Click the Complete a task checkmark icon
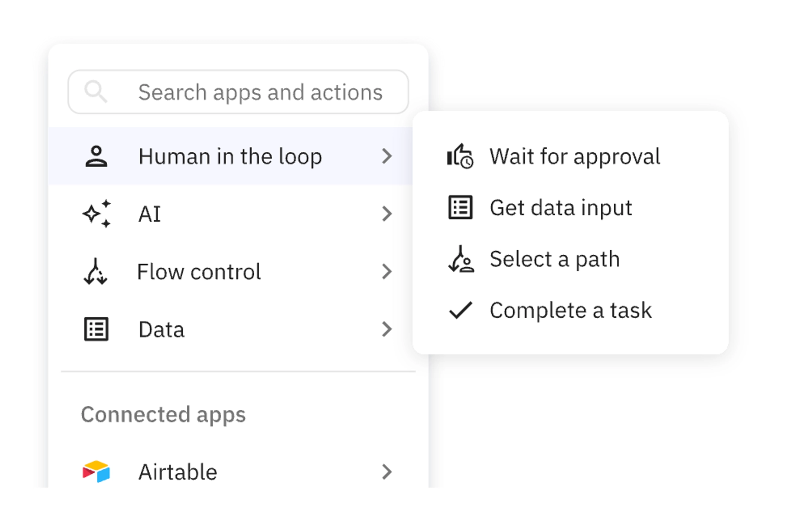 pyautogui.click(x=460, y=310)
